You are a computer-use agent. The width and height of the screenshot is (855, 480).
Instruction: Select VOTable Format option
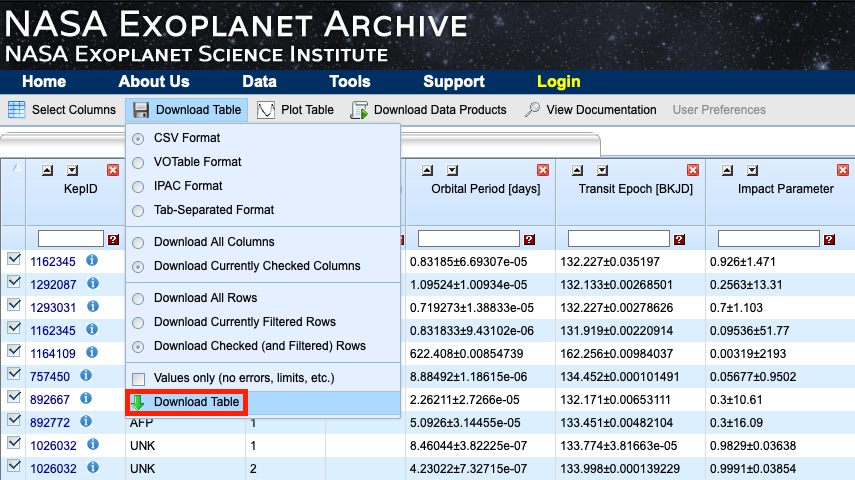(139, 163)
